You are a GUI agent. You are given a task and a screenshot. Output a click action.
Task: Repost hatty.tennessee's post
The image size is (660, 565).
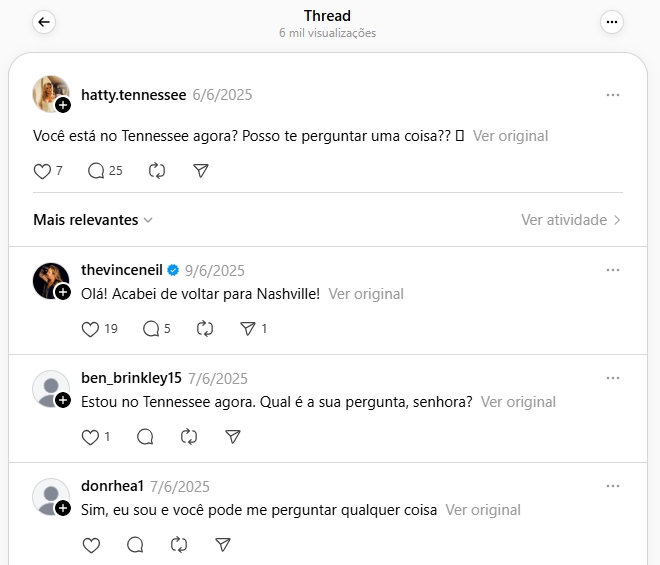click(x=156, y=171)
